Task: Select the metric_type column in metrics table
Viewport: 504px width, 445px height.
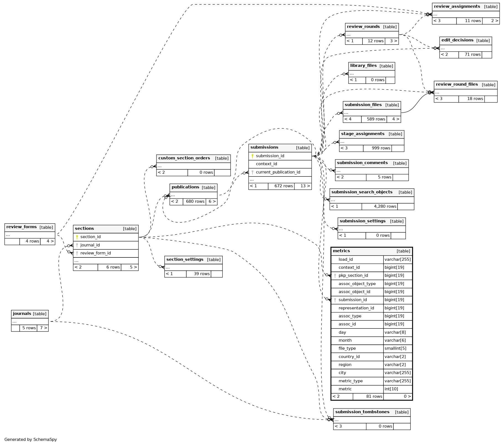Action: pyautogui.click(x=351, y=381)
